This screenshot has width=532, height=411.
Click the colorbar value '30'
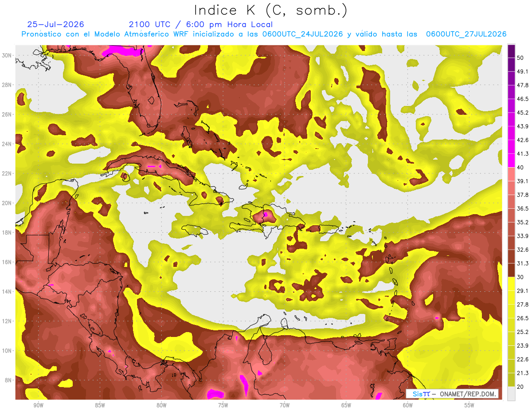(x=520, y=277)
